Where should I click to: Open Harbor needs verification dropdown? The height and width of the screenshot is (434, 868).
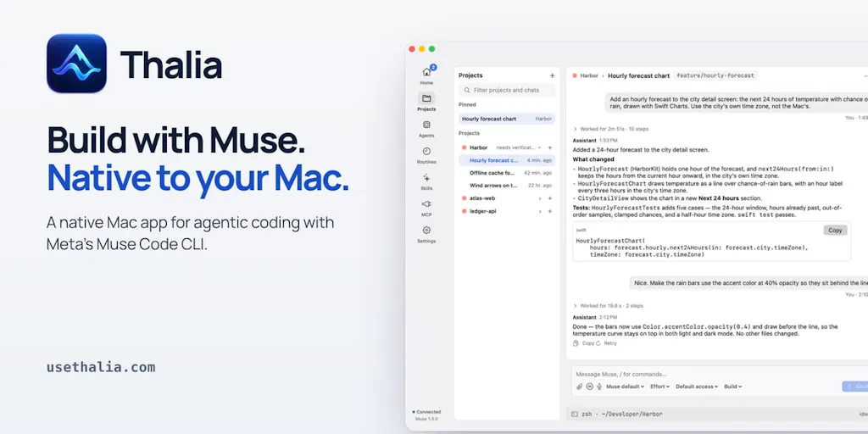click(519, 147)
